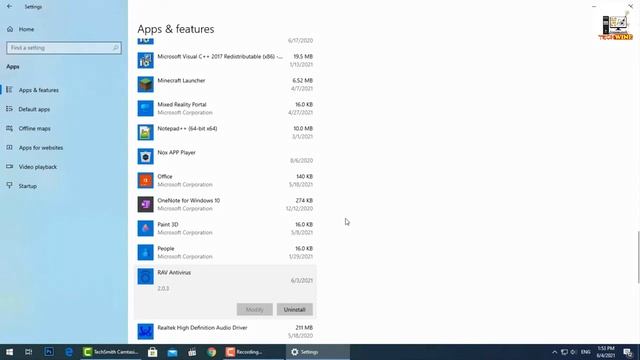Click the Mixed Reality Portal icon

[x=145, y=109]
